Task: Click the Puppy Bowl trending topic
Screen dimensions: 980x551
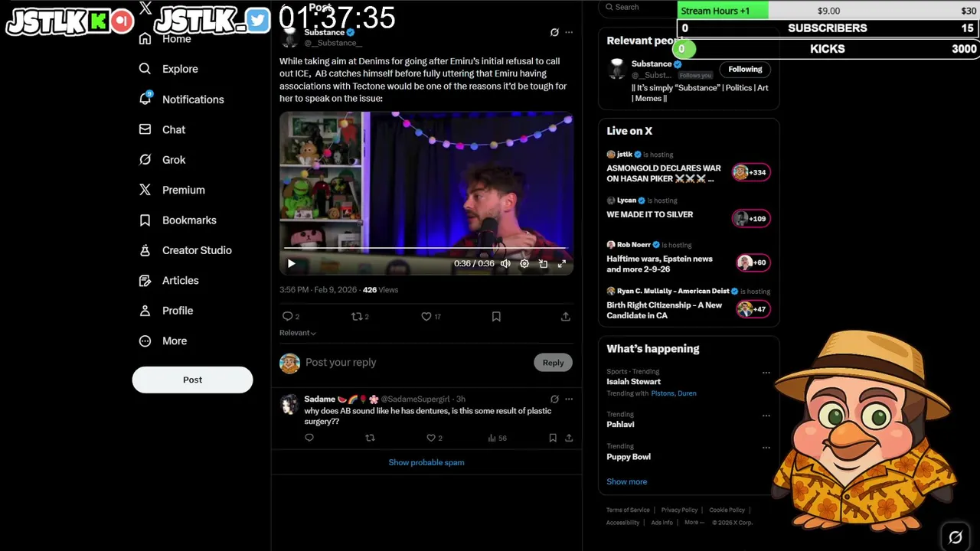Action: [629, 457]
